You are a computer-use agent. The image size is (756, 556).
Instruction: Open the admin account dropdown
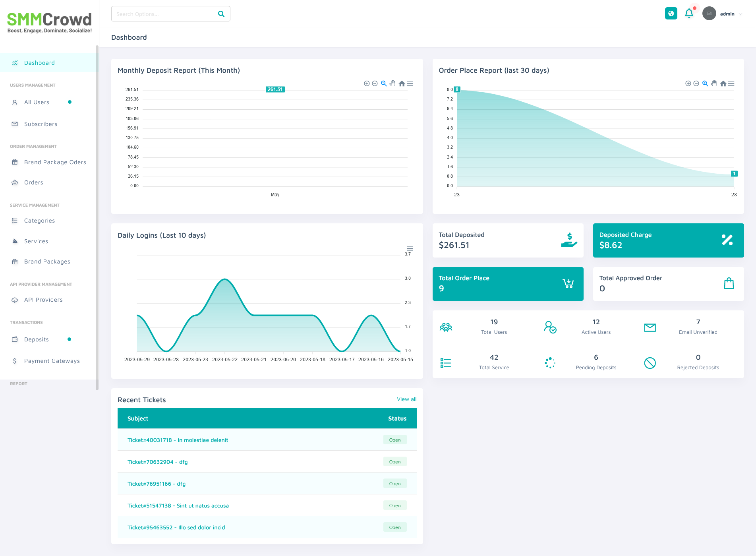[x=730, y=14]
